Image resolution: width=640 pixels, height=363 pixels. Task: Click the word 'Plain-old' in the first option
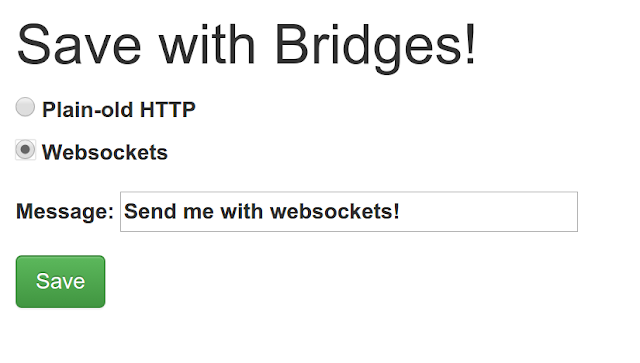coord(88,110)
